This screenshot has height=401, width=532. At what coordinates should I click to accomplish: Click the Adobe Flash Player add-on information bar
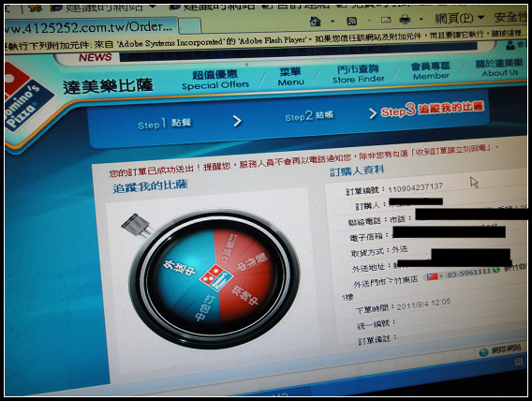pyautogui.click(x=265, y=40)
